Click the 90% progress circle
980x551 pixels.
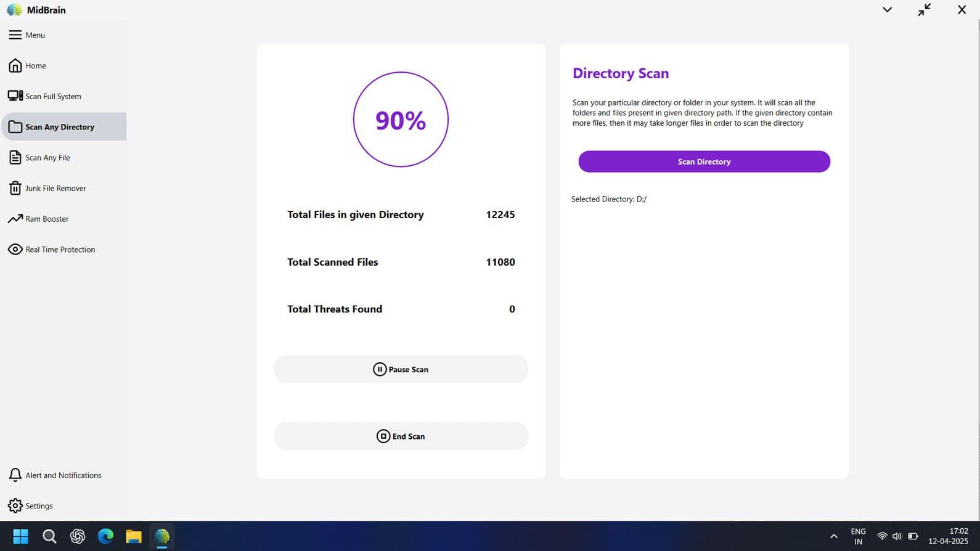click(x=401, y=120)
